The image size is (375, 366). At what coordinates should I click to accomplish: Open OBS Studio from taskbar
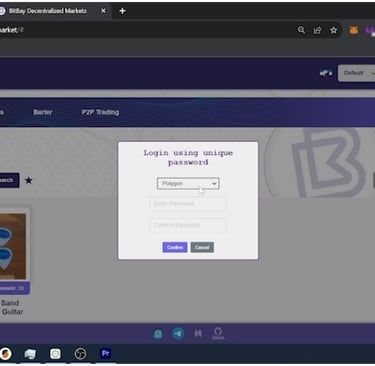[80, 354]
